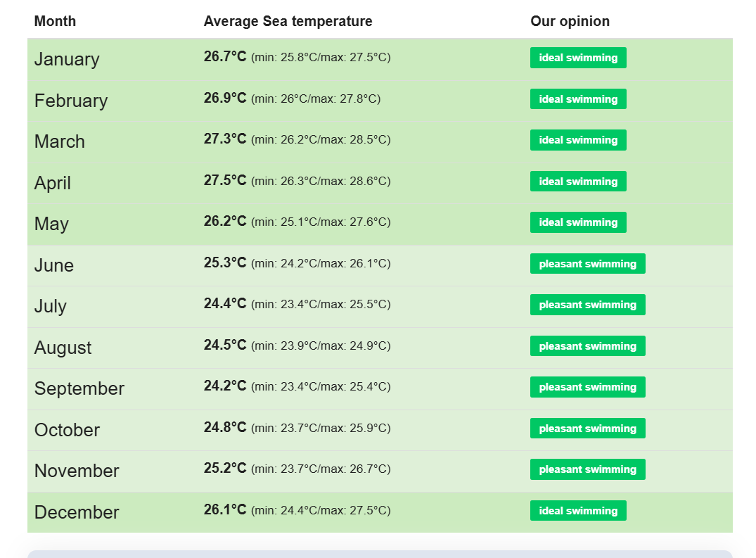Select the July pleasant swimming badge
The image size is (756, 558).
click(588, 305)
